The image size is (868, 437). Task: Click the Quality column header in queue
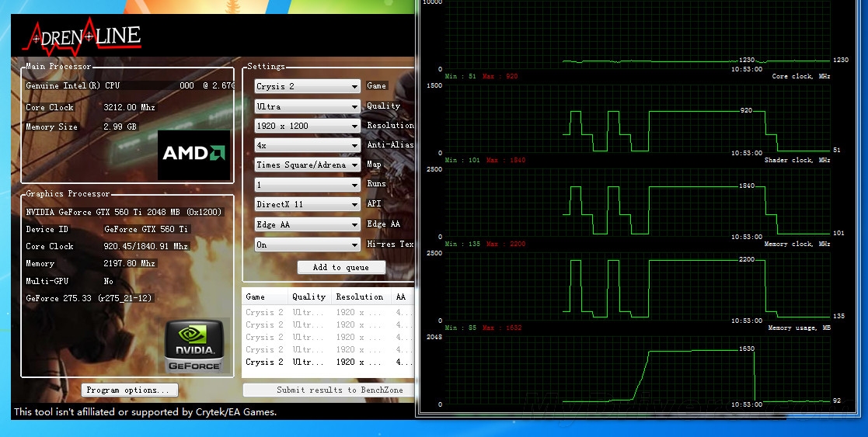(309, 297)
